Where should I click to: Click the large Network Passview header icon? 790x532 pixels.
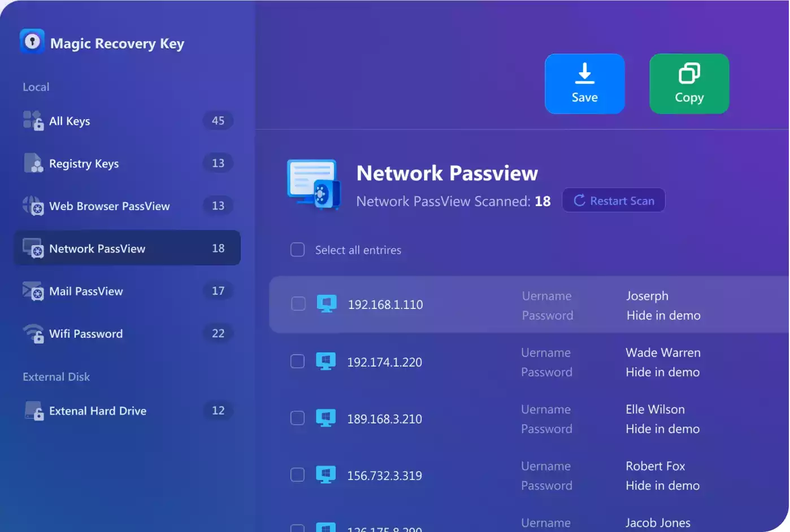point(314,185)
